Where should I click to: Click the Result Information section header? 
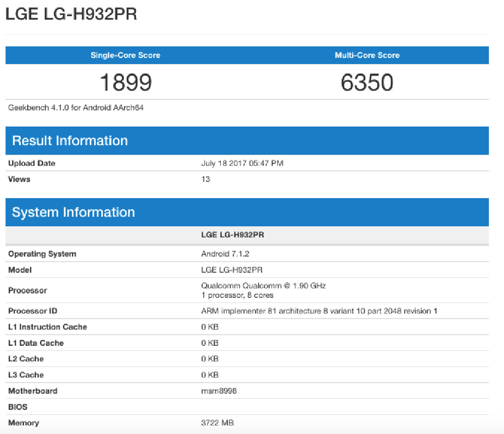point(70,141)
